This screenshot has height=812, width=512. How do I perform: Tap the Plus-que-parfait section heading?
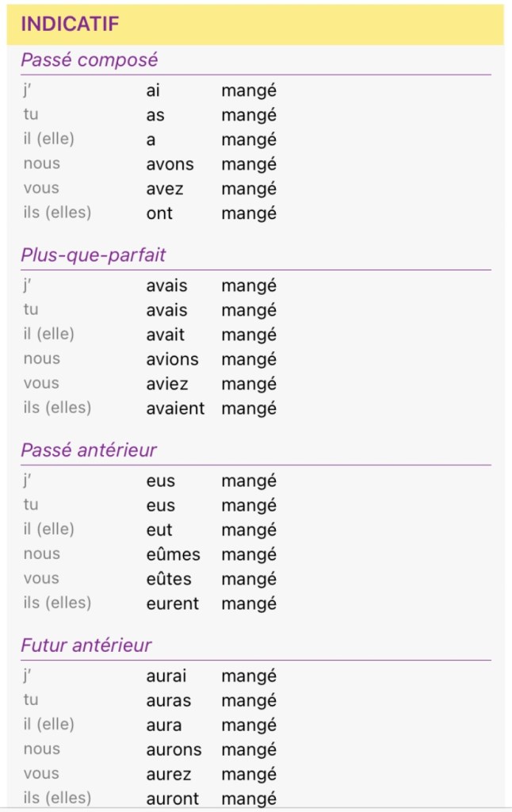coord(94,255)
